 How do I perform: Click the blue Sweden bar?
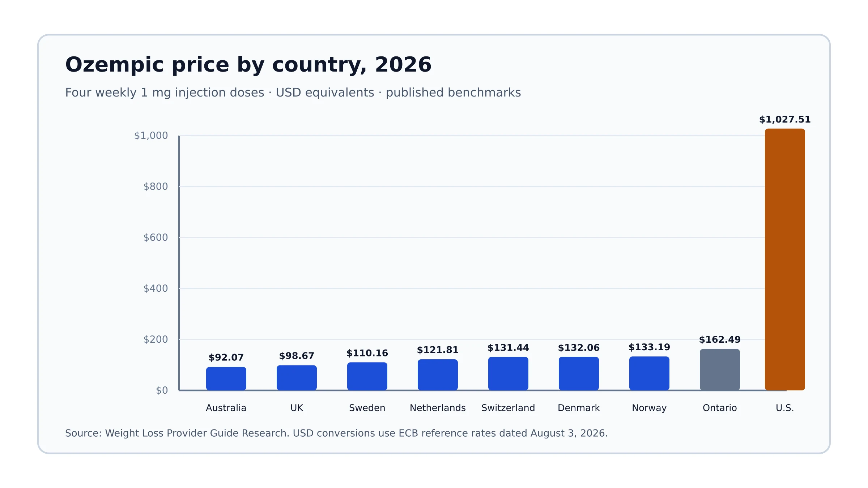pyautogui.click(x=367, y=376)
